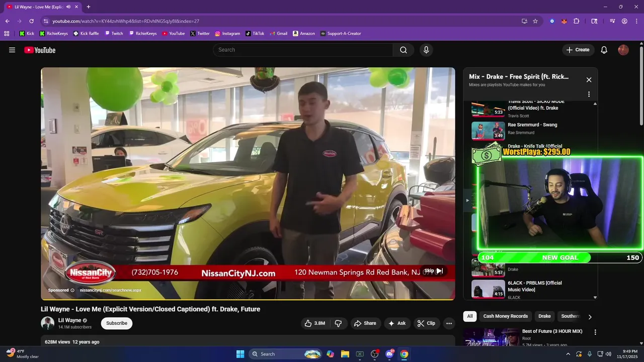Open the Amazon bookmark
644x362 pixels.
click(x=304, y=34)
